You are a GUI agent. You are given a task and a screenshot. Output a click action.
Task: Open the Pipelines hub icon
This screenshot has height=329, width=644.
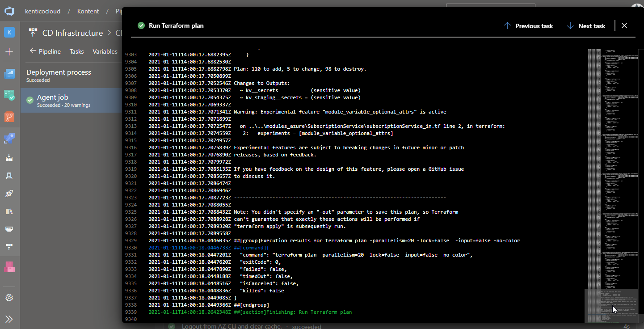pyautogui.click(x=9, y=139)
